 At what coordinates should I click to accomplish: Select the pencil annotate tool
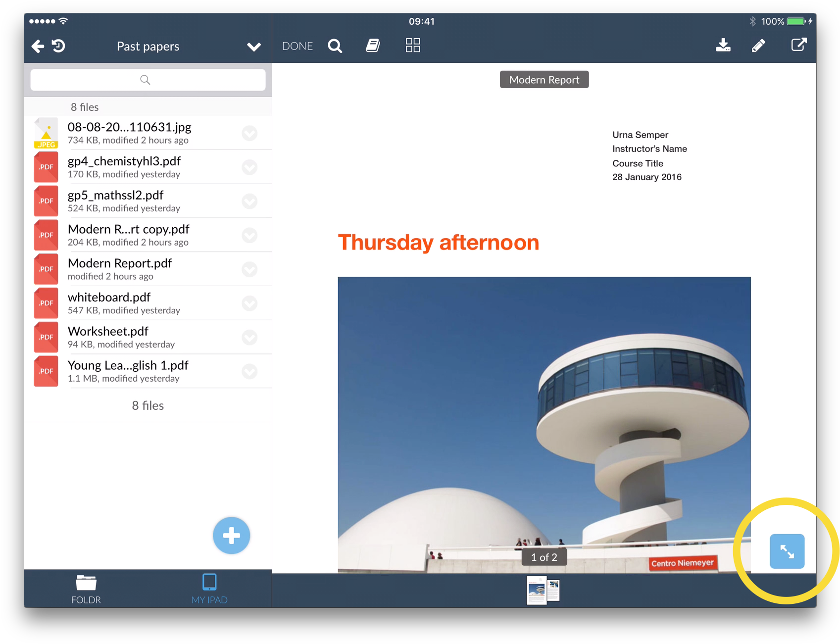click(758, 46)
